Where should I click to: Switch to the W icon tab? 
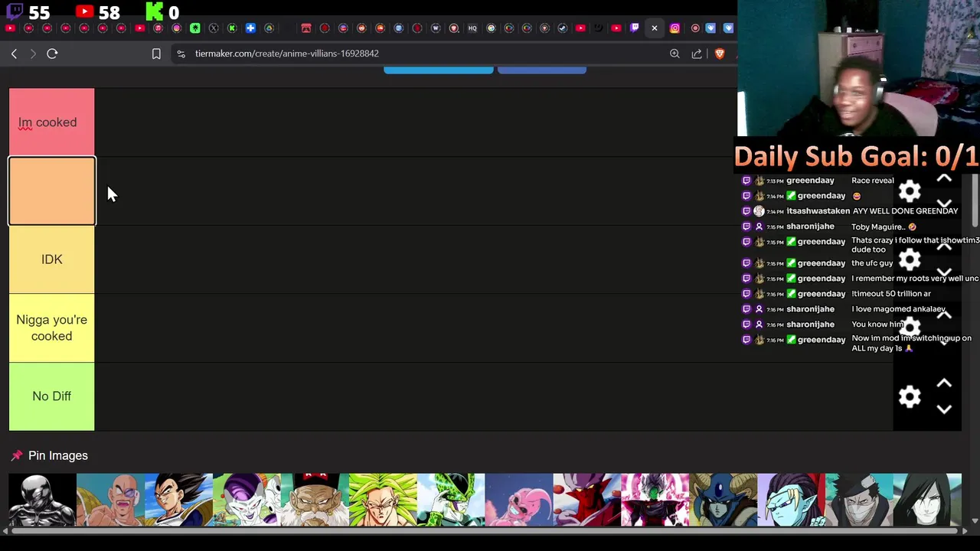[x=436, y=28]
